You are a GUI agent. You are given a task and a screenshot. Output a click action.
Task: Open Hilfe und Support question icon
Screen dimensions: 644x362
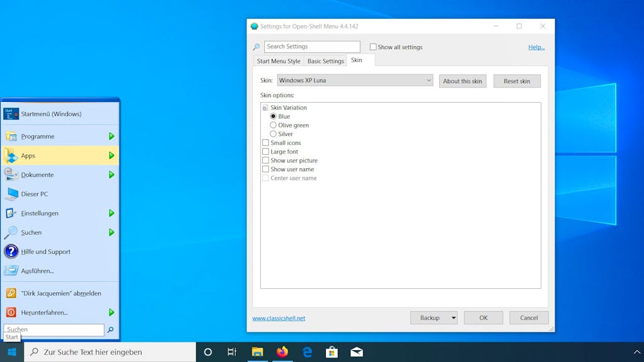(x=11, y=251)
